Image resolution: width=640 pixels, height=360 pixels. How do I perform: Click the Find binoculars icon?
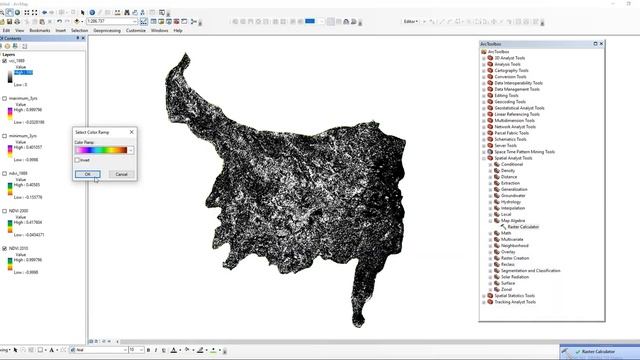click(127, 13)
